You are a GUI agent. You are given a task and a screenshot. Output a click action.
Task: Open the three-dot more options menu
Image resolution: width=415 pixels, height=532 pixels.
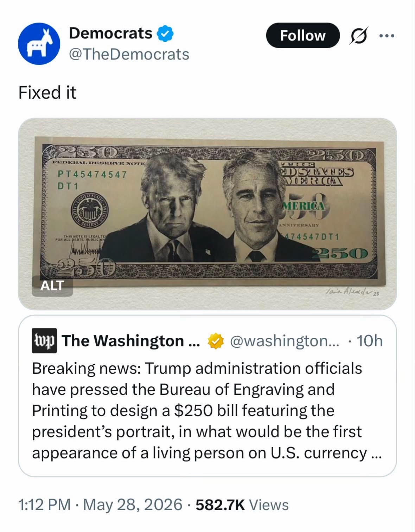coord(387,36)
